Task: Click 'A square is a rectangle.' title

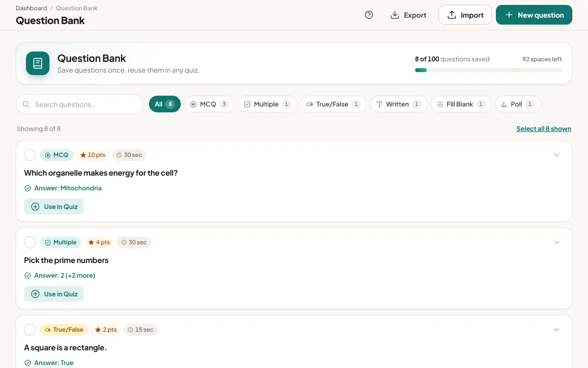Action: (65, 347)
